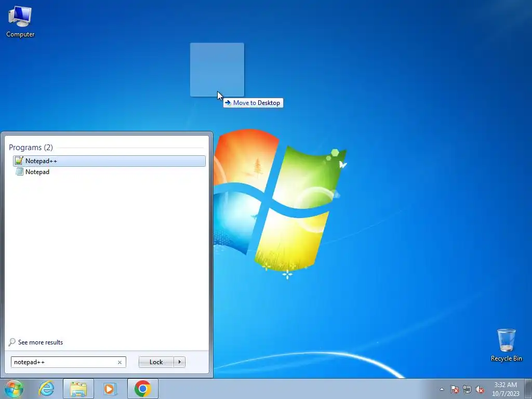Screen dimensions: 532x399
Task: Open Windows Media Player from the taskbar
Action: pyautogui.click(x=110, y=389)
